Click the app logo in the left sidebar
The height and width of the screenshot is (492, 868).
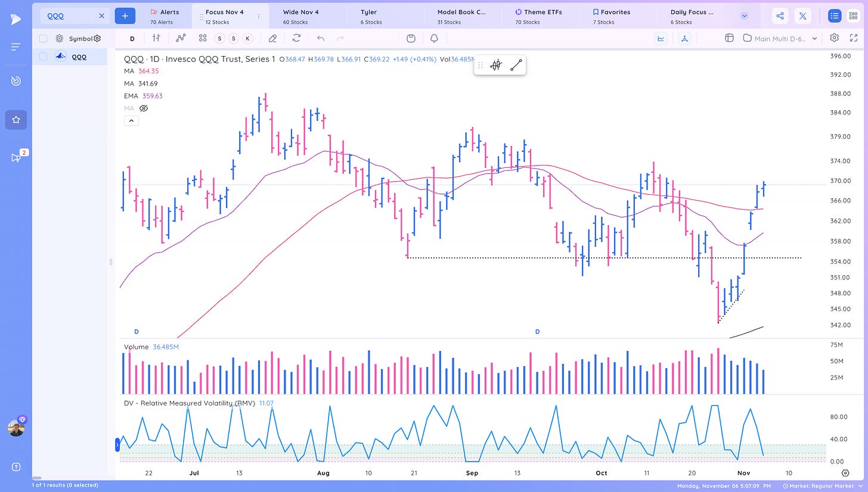click(15, 19)
